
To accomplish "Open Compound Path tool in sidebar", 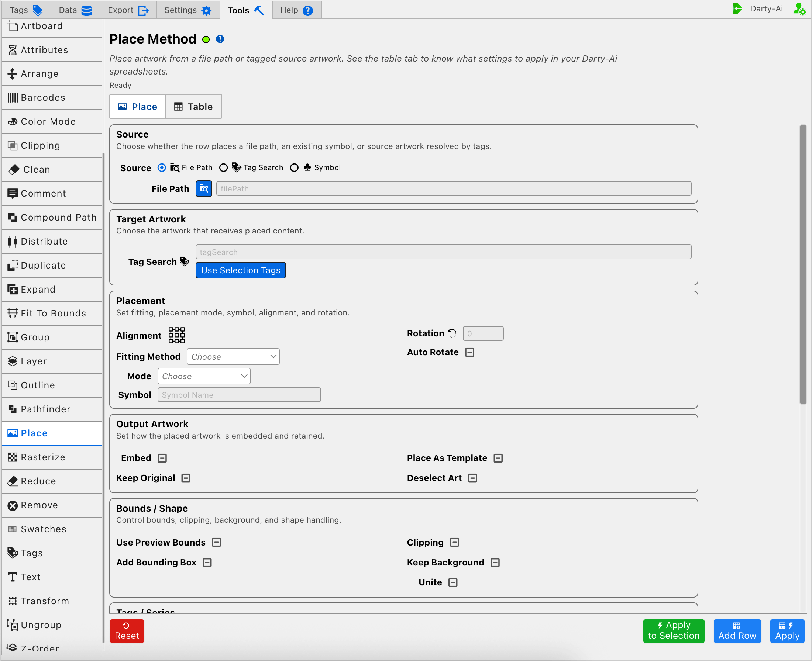I will tap(52, 217).
